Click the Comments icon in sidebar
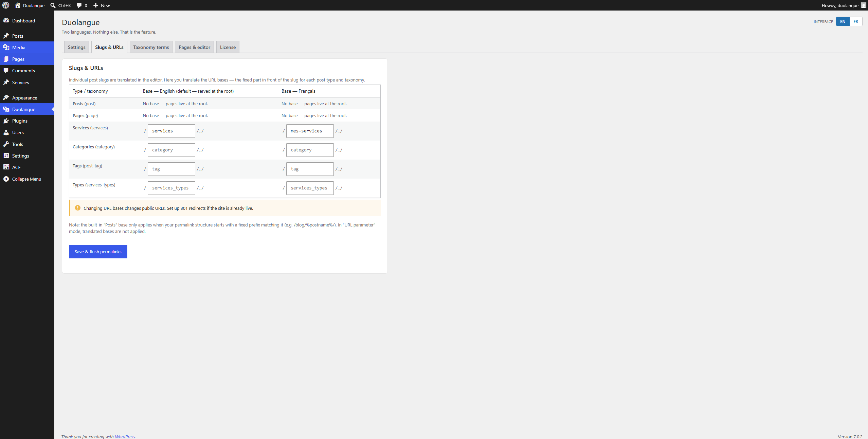 (6, 70)
